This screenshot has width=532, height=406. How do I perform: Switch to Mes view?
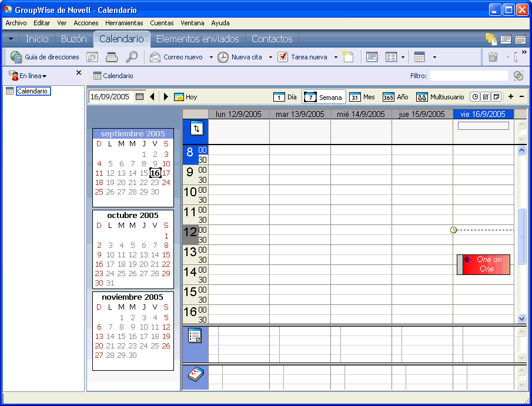(x=362, y=97)
